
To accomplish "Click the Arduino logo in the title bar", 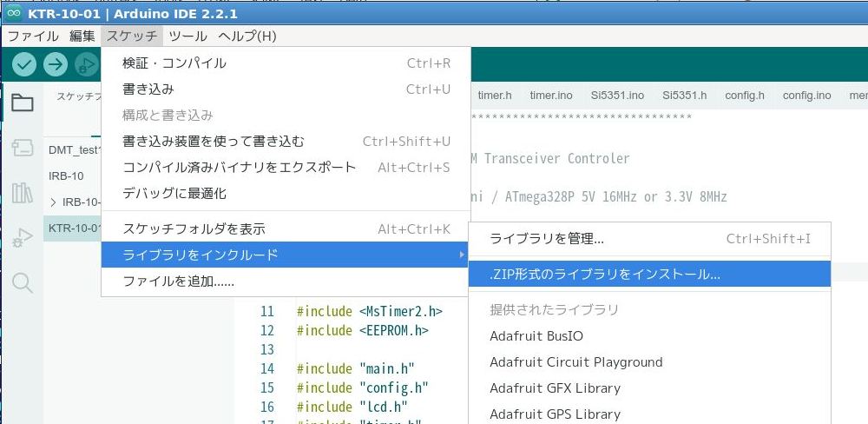I will [x=15, y=13].
